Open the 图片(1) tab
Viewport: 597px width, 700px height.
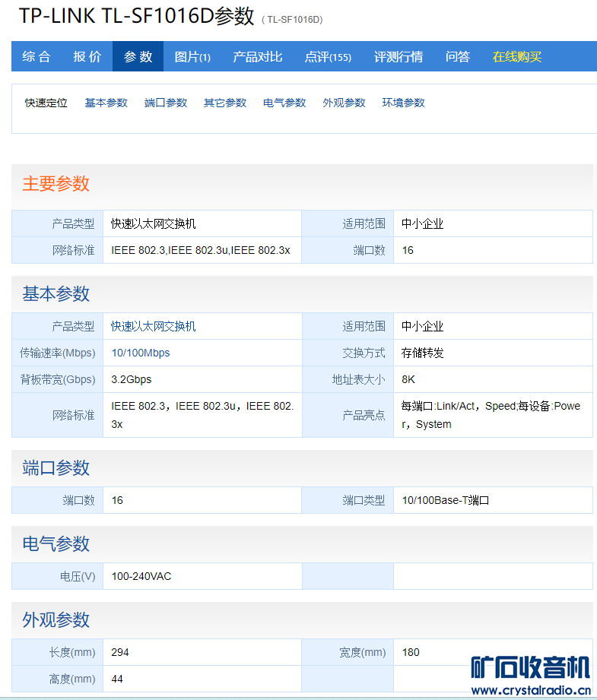192,57
